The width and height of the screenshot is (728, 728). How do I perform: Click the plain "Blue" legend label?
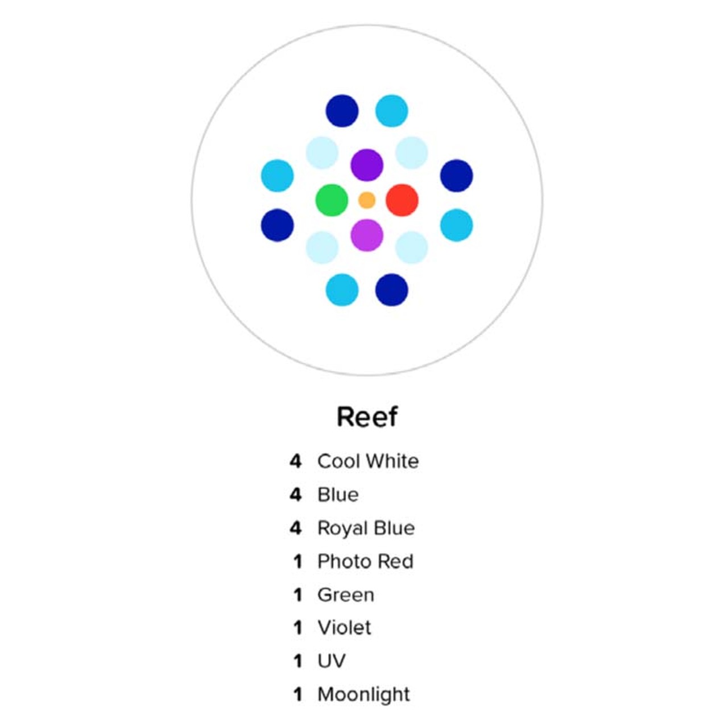[338, 495]
